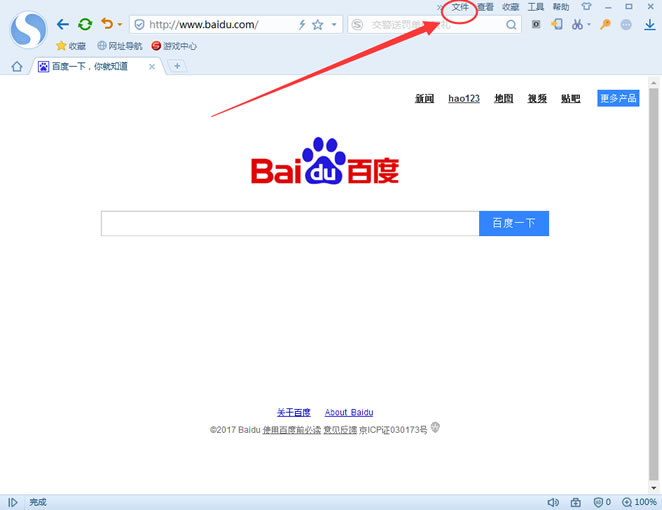The image size is (662, 510).
Task: Open the 贴吧 link
Action: (x=570, y=98)
